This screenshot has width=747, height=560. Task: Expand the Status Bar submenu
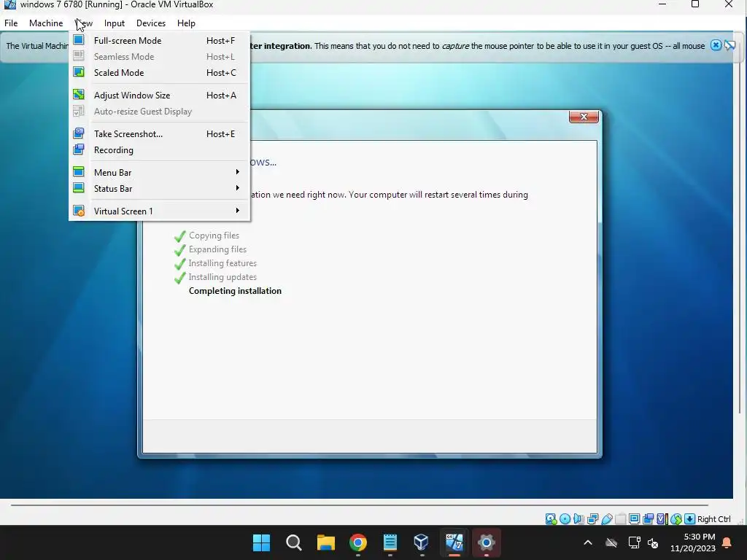(159, 189)
